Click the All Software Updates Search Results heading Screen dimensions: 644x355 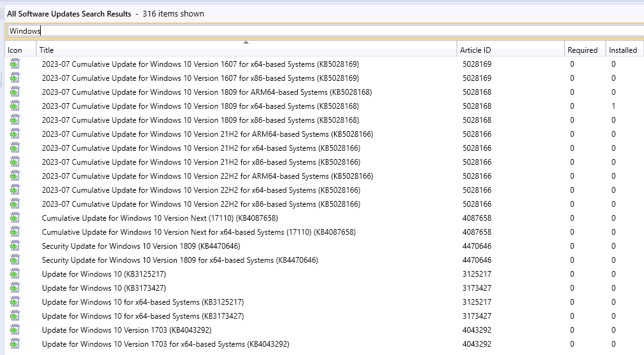69,13
